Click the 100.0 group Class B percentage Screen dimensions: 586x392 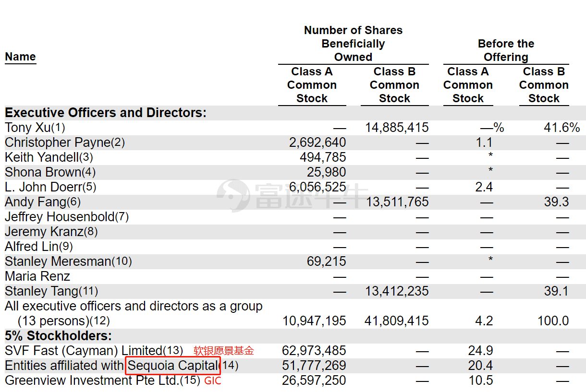point(553,321)
